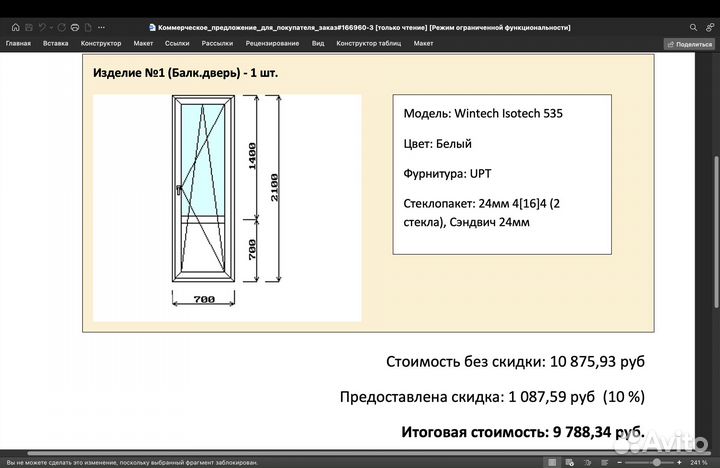Click the document title text in the title bar
Screen dimensions: 720x468
tap(364, 28)
